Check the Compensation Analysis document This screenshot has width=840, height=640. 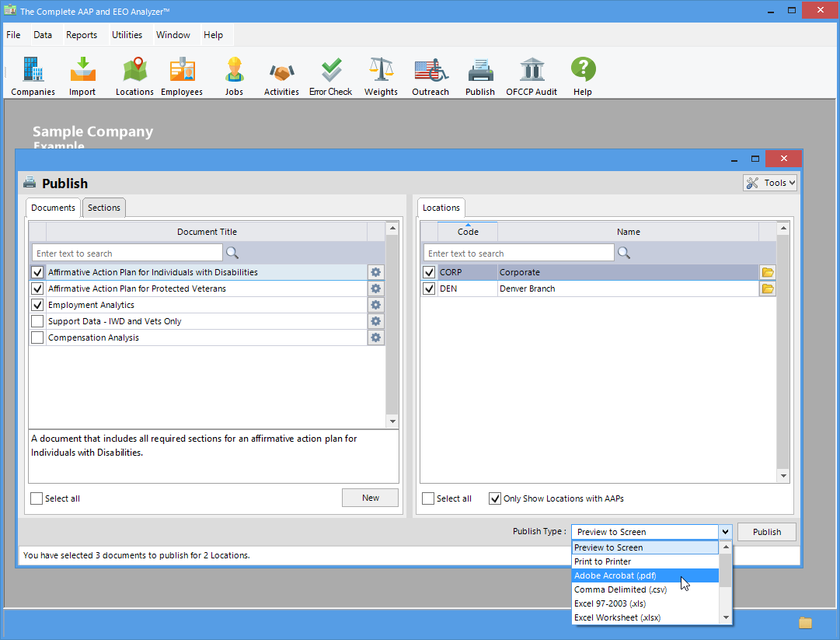point(37,337)
